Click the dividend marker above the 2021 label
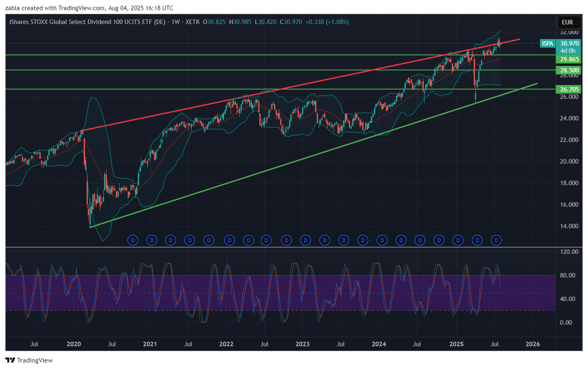The width and height of the screenshot is (588, 369). 152,240
